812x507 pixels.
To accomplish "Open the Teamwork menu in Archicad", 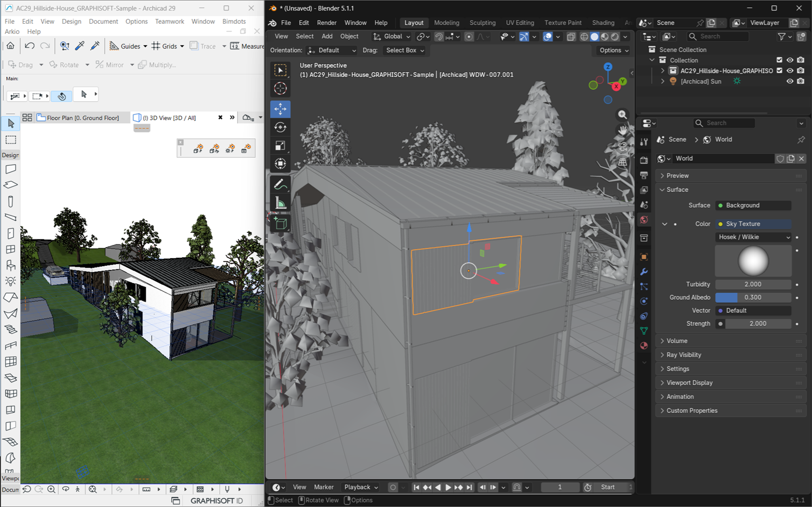I will 170,22.
